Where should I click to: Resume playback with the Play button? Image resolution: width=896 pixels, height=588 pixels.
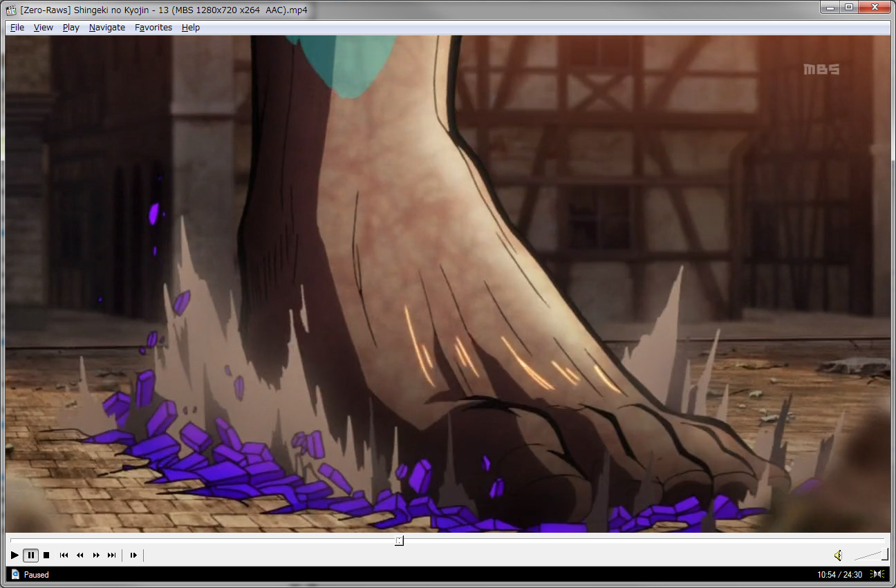click(15, 555)
